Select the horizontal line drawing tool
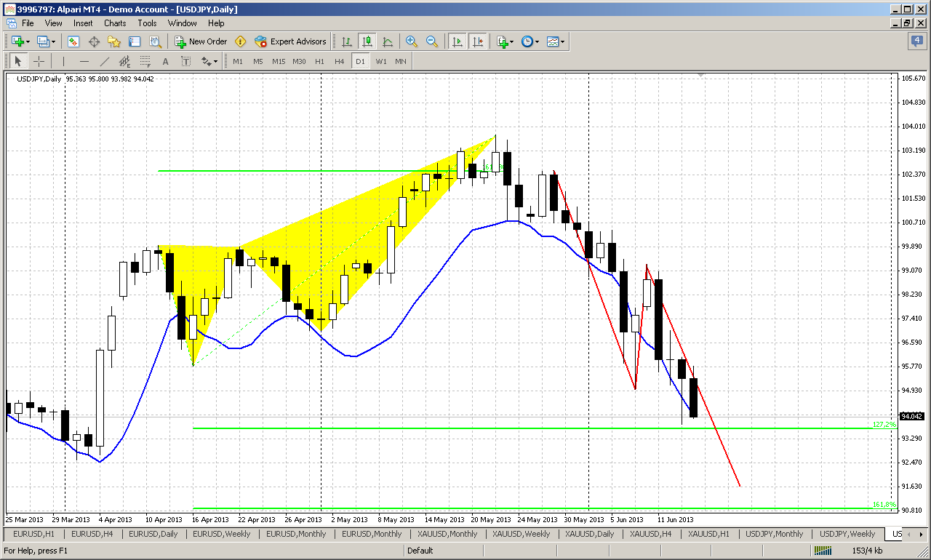The height and width of the screenshot is (560, 931). (84, 62)
